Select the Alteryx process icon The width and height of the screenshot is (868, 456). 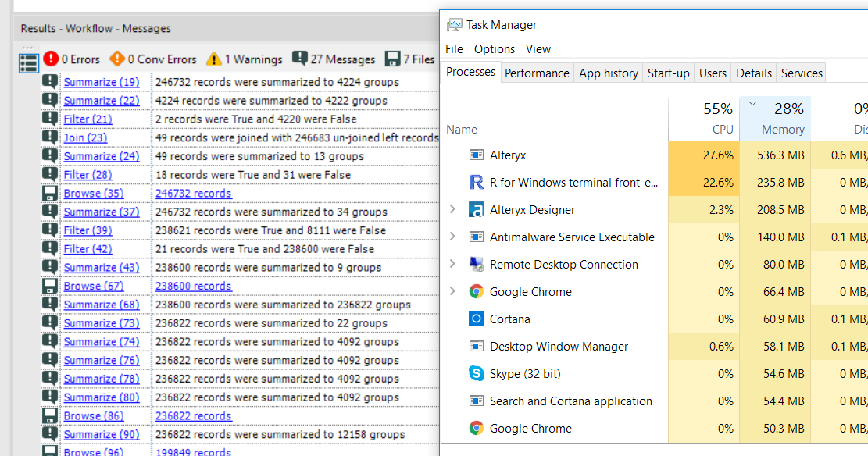coord(477,155)
